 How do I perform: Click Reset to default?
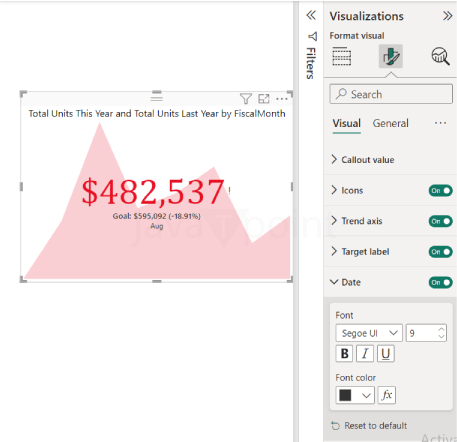click(x=369, y=426)
